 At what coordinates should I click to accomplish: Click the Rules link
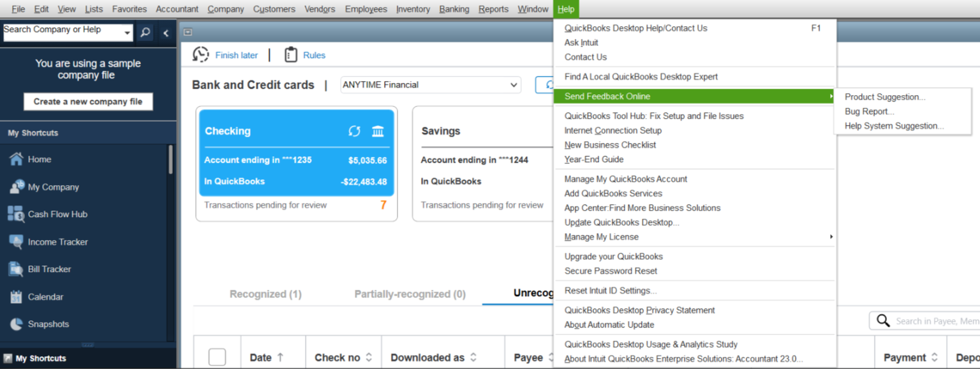(x=315, y=56)
